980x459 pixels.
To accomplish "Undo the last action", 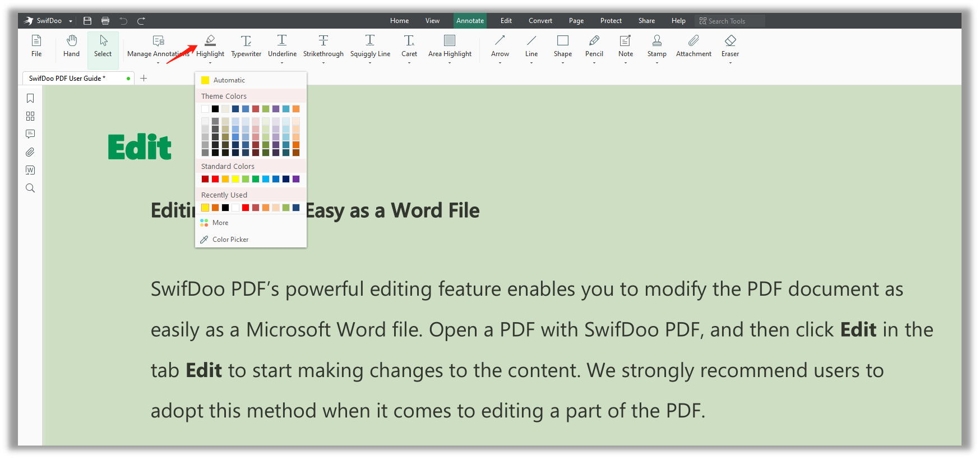I will point(123,21).
